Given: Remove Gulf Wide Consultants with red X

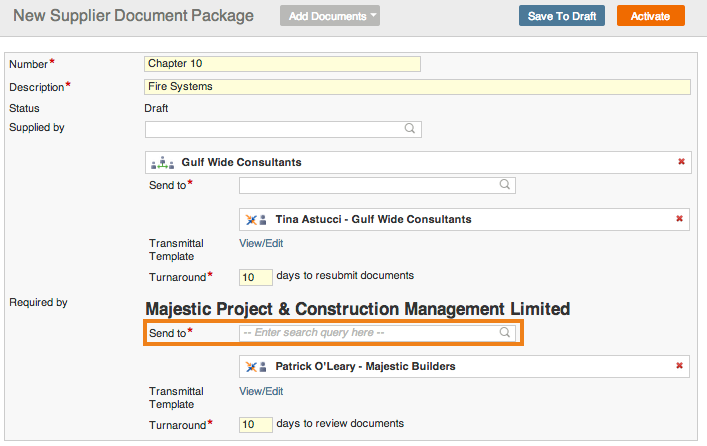Looking at the screenshot, I should (681, 161).
